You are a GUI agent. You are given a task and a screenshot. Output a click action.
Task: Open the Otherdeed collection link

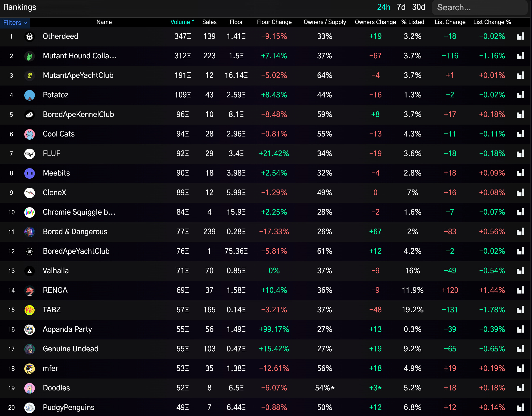[60, 36]
